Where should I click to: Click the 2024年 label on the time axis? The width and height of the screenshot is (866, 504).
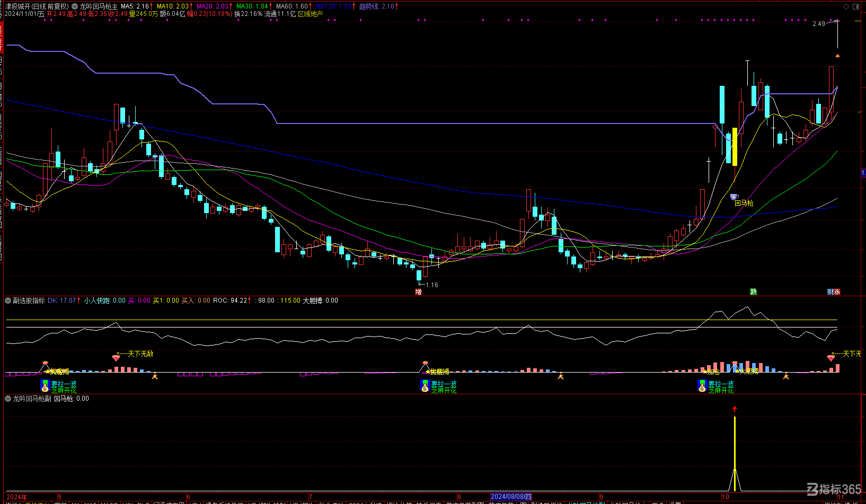pos(17,497)
